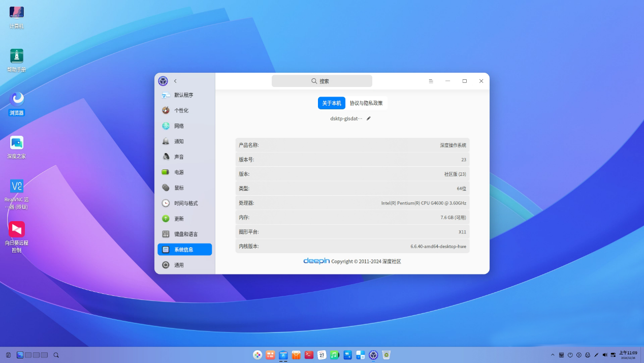Open 声音 settings in the sidebar
This screenshot has width=644, height=363.
[x=184, y=157]
